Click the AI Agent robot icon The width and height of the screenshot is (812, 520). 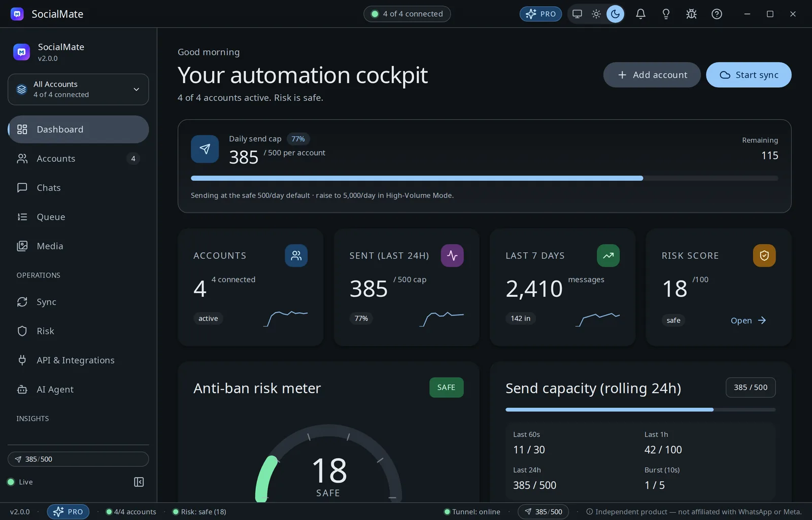pos(22,389)
